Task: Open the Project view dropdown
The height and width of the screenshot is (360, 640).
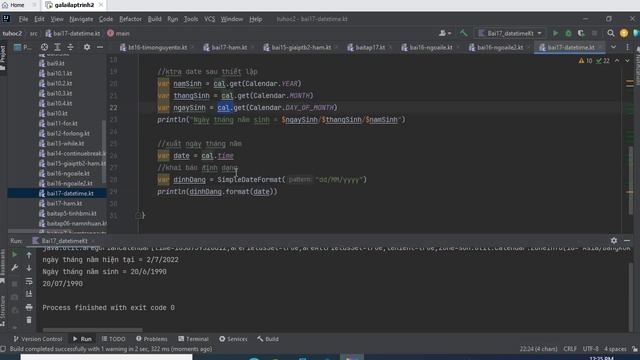Action: click(23, 47)
